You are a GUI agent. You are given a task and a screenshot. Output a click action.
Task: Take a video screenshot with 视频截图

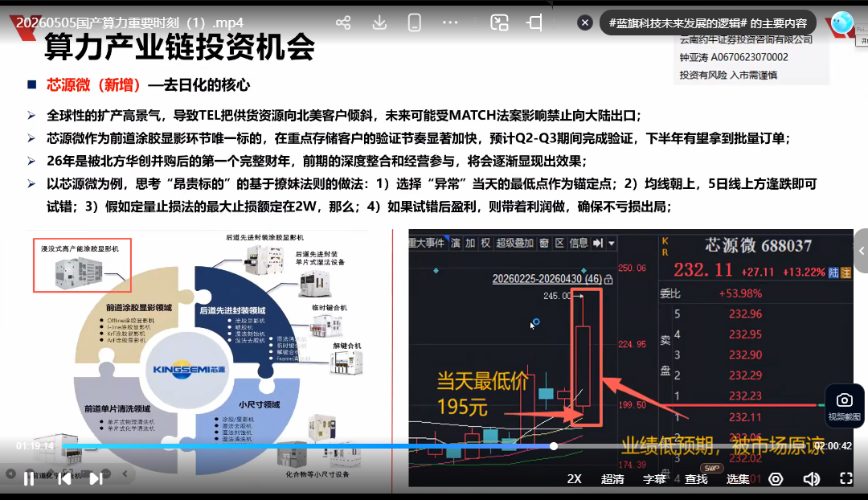pyautogui.click(x=844, y=406)
